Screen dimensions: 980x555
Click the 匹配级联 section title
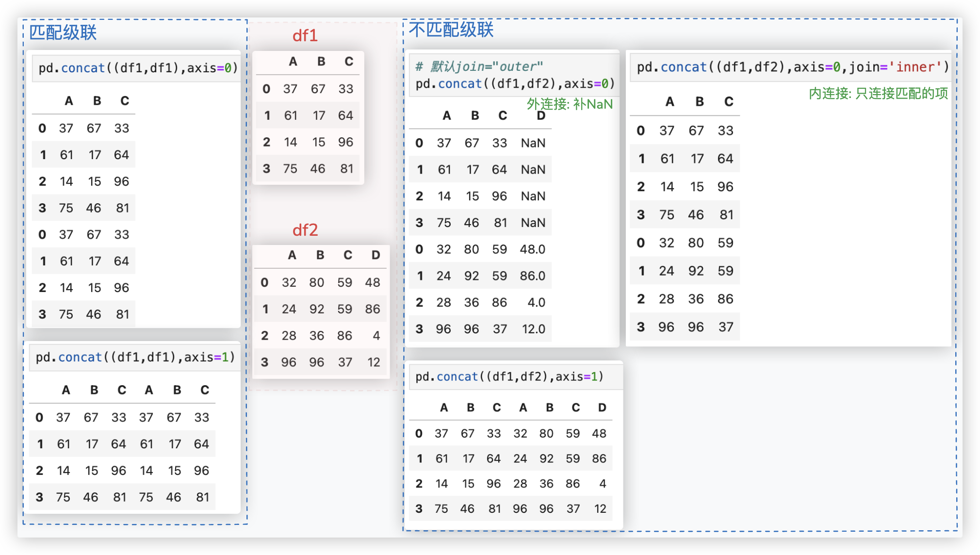pos(63,33)
